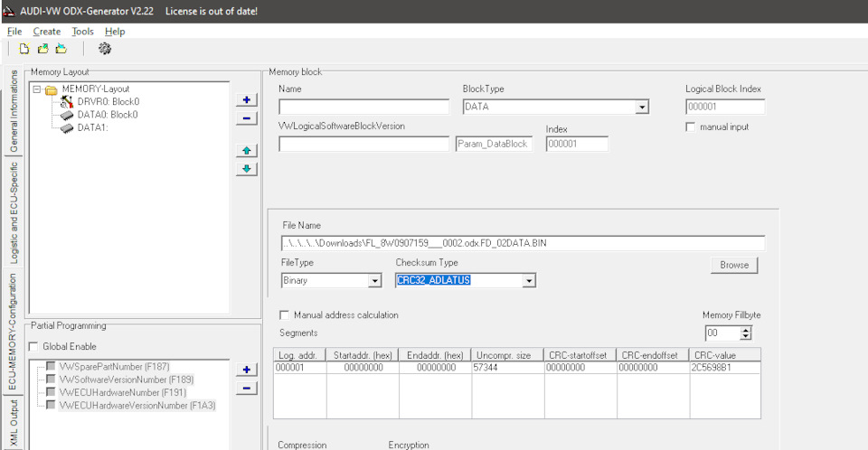Click the Param_DataBlock field
This screenshot has height=450, width=868.
coord(494,144)
